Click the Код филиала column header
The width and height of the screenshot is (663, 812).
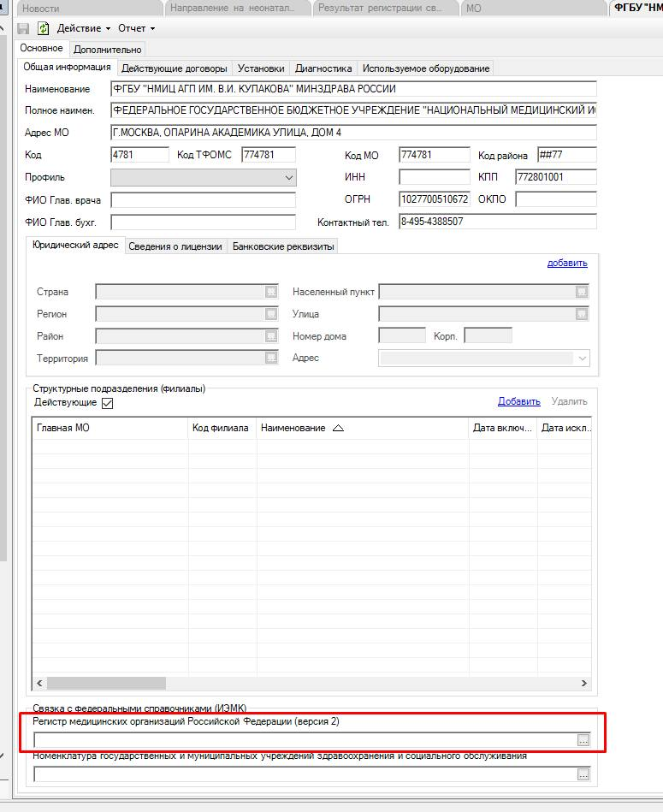click(x=222, y=429)
